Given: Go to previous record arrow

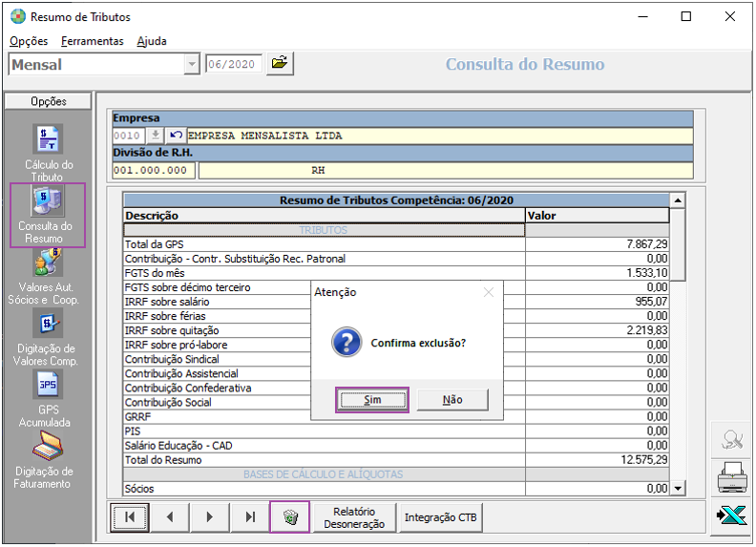Looking at the screenshot, I should pos(170,517).
